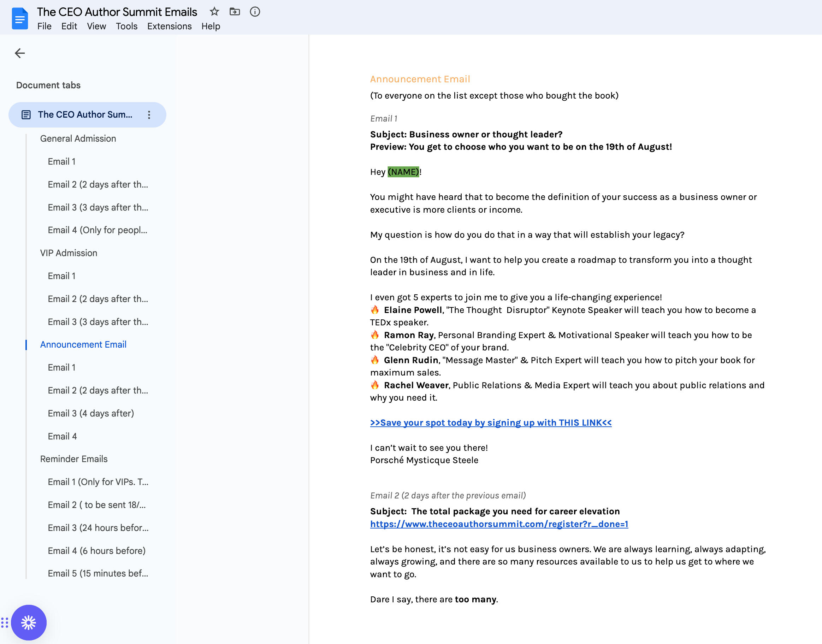Click the drag handle dots beside the purple button
This screenshot has width=822, height=644.
click(5, 622)
